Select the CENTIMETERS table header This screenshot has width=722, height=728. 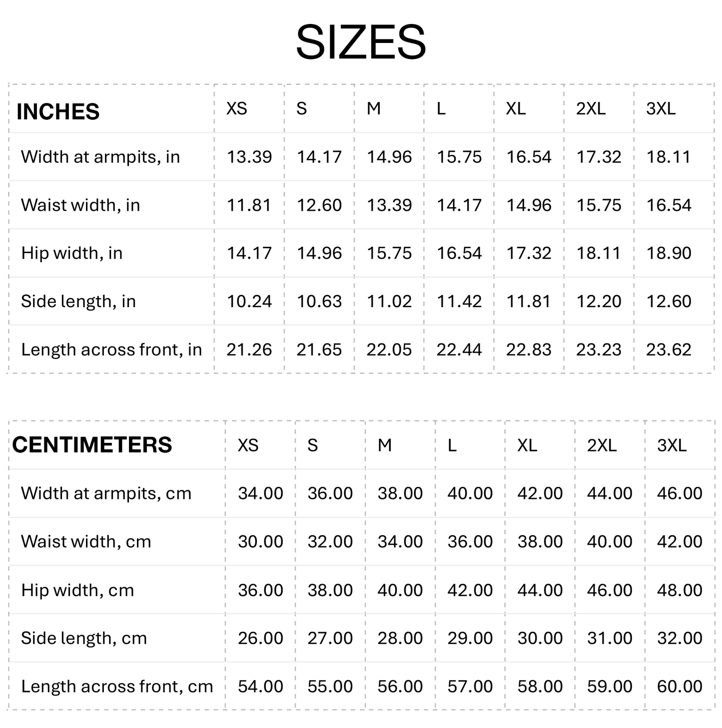[x=92, y=444]
